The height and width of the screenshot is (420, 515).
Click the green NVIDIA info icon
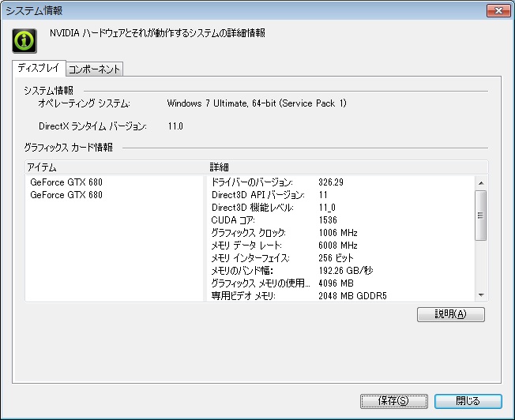(x=24, y=41)
